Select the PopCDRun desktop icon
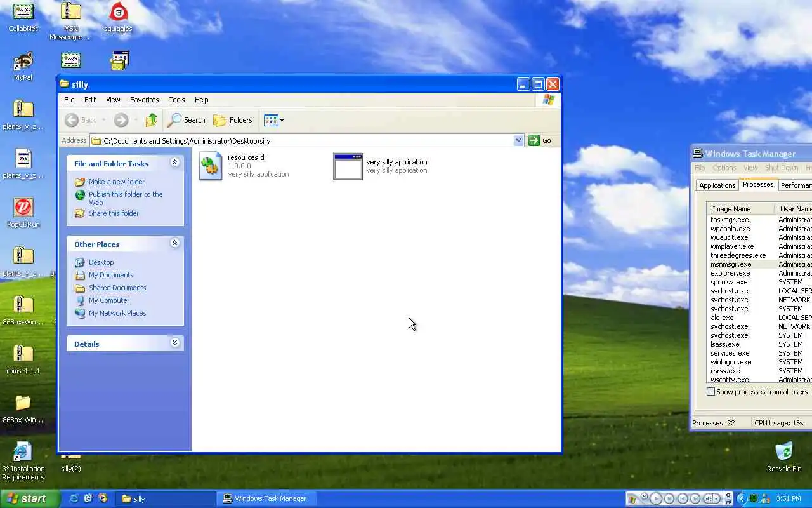Image resolution: width=812 pixels, height=508 pixels. tap(23, 213)
